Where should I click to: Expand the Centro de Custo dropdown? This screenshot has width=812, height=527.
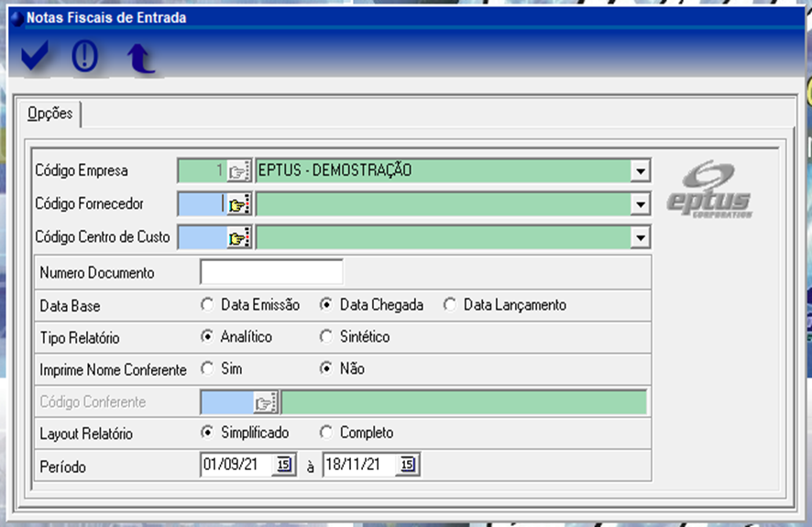click(x=641, y=238)
